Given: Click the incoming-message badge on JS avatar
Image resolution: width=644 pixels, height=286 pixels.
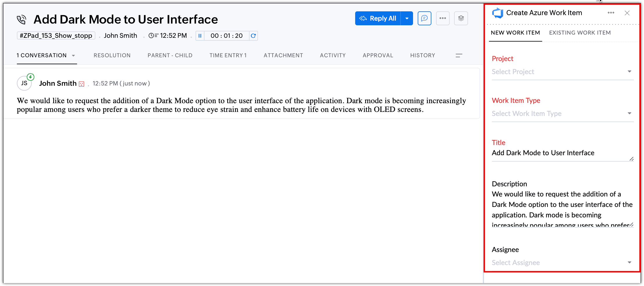Looking at the screenshot, I should pyautogui.click(x=31, y=77).
